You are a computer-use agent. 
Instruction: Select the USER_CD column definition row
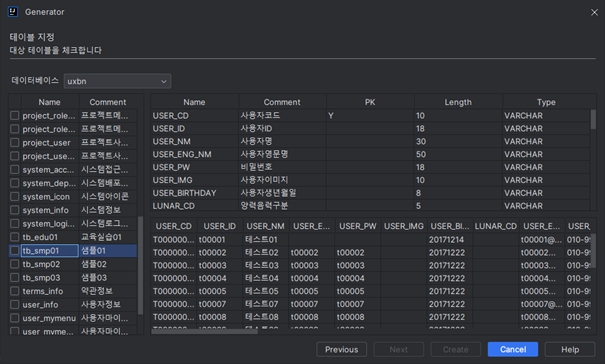tap(370, 115)
